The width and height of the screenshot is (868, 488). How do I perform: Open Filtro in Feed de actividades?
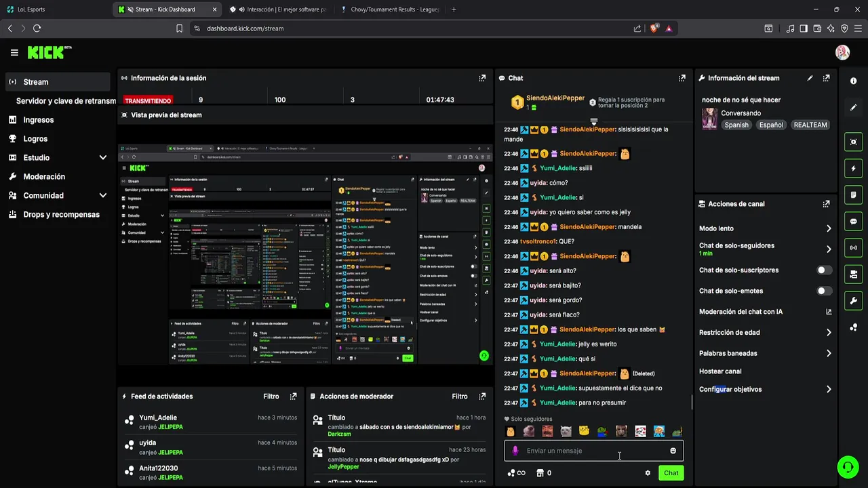(x=271, y=396)
